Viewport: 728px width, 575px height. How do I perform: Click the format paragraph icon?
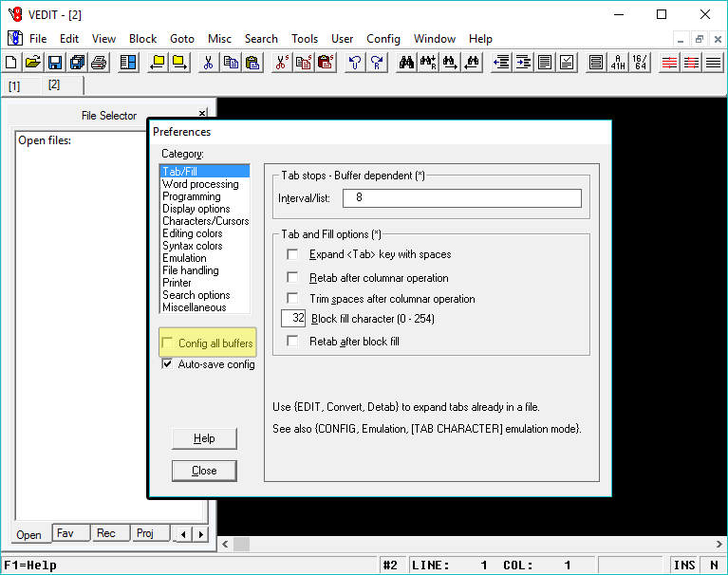pyautogui.click(x=545, y=63)
